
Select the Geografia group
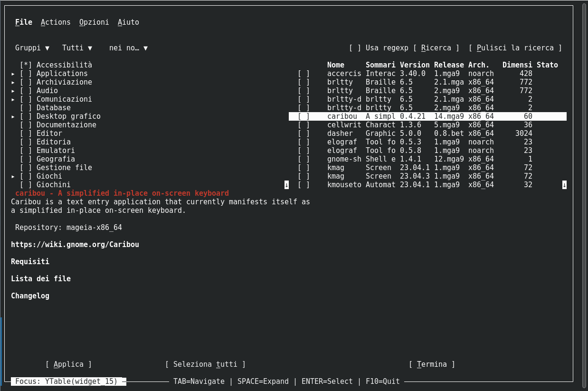coord(56,159)
